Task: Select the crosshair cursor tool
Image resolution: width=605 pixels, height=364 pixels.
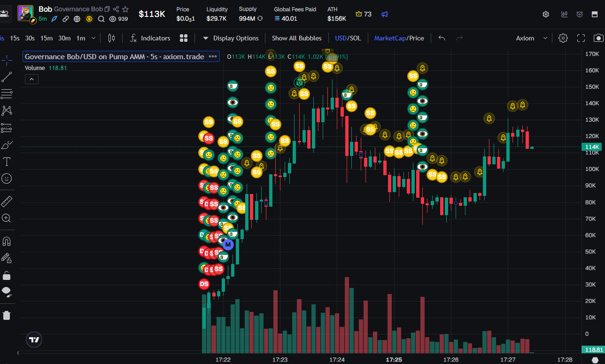Action: click(x=7, y=60)
